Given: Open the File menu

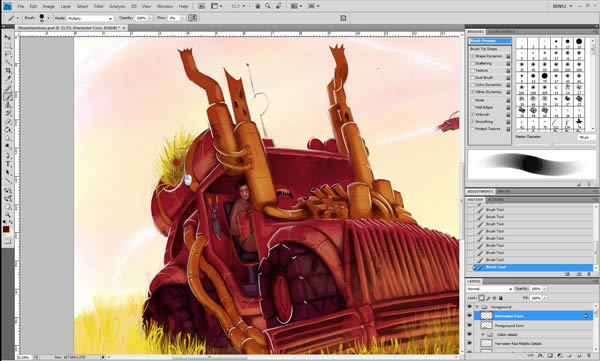Looking at the screenshot, I should pyautogui.click(x=21, y=7).
